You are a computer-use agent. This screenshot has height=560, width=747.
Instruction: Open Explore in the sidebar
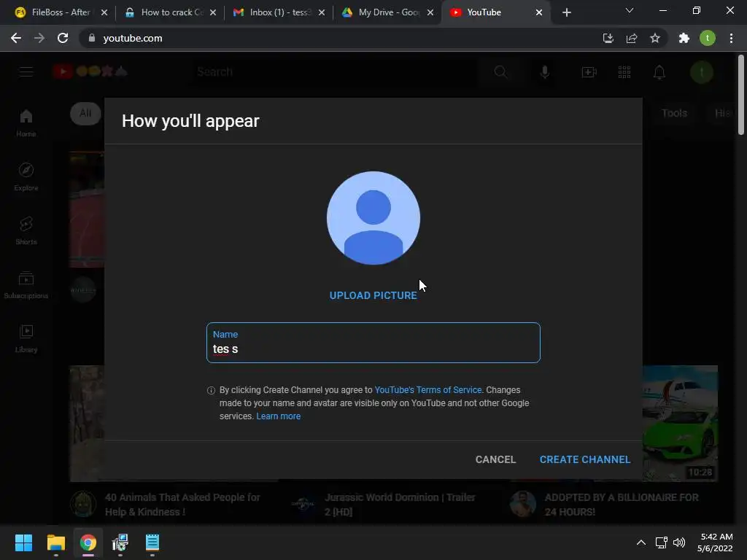tap(26, 176)
